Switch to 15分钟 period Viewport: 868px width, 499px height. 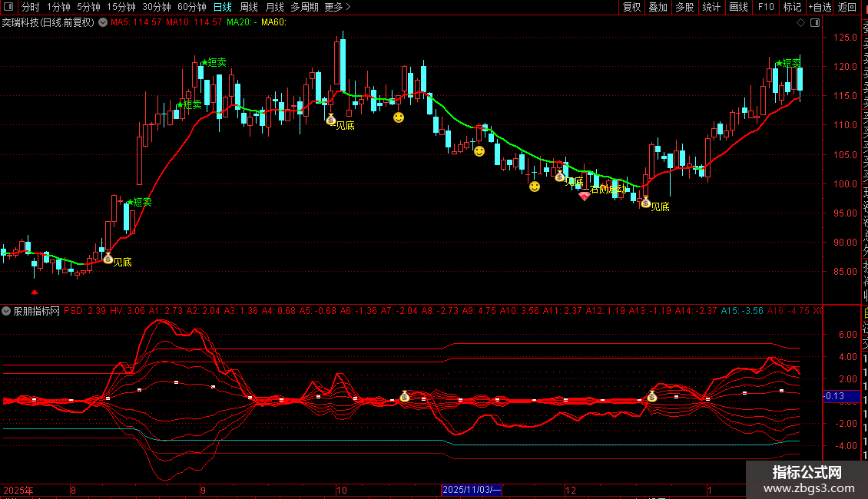121,7
